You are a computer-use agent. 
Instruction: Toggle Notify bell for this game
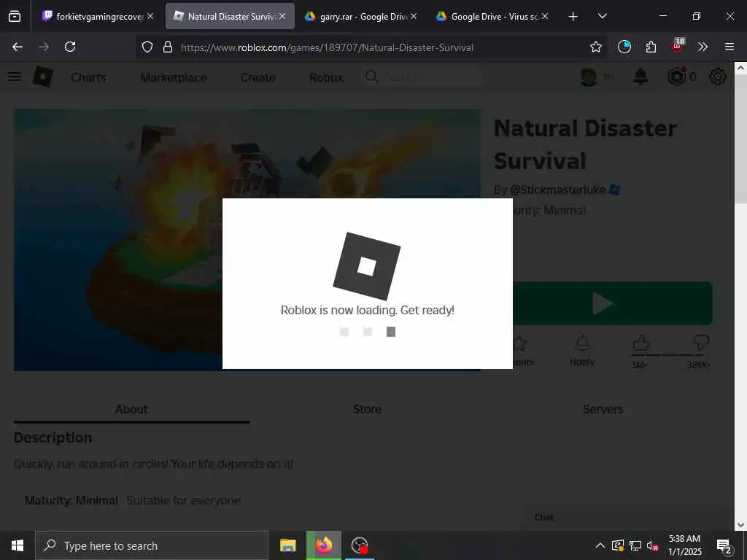[582, 350]
